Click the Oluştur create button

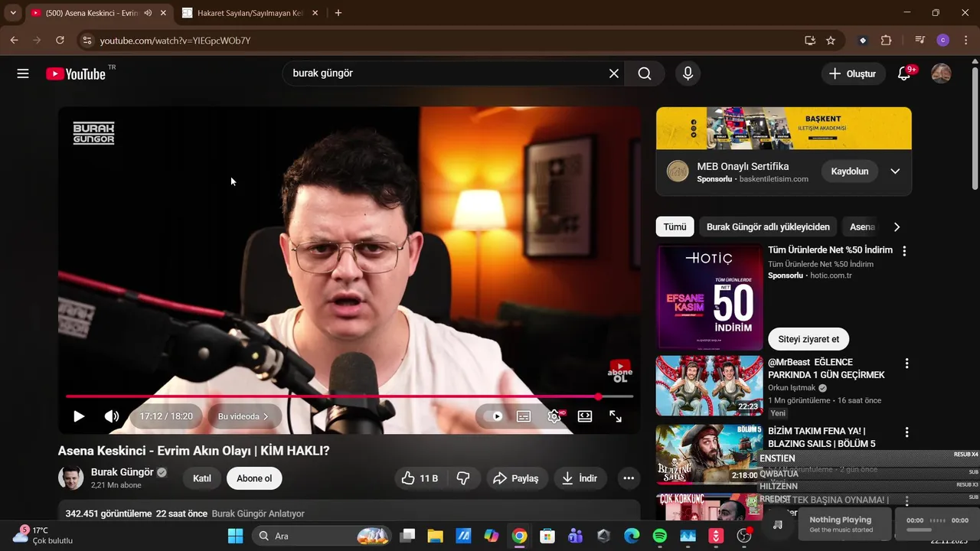[853, 73]
